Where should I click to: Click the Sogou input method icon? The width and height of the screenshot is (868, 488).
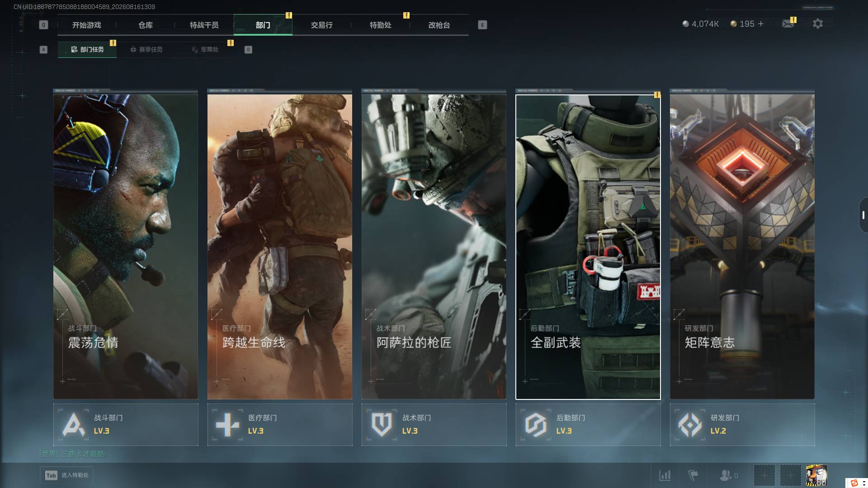(x=854, y=483)
